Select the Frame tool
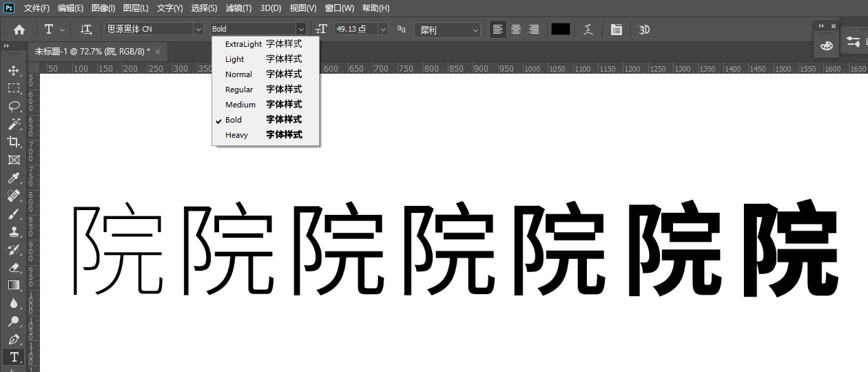 pos(14,160)
